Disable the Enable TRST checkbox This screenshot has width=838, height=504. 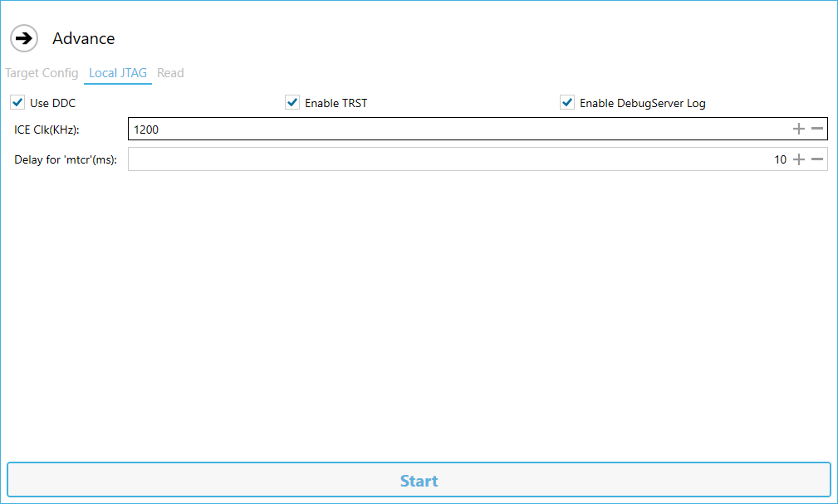[x=292, y=103]
